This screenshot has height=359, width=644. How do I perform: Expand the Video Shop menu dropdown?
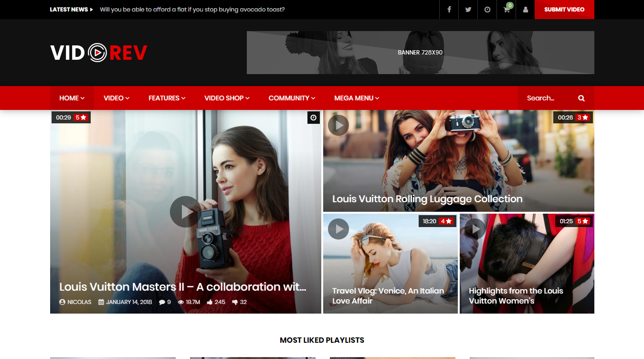(227, 98)
